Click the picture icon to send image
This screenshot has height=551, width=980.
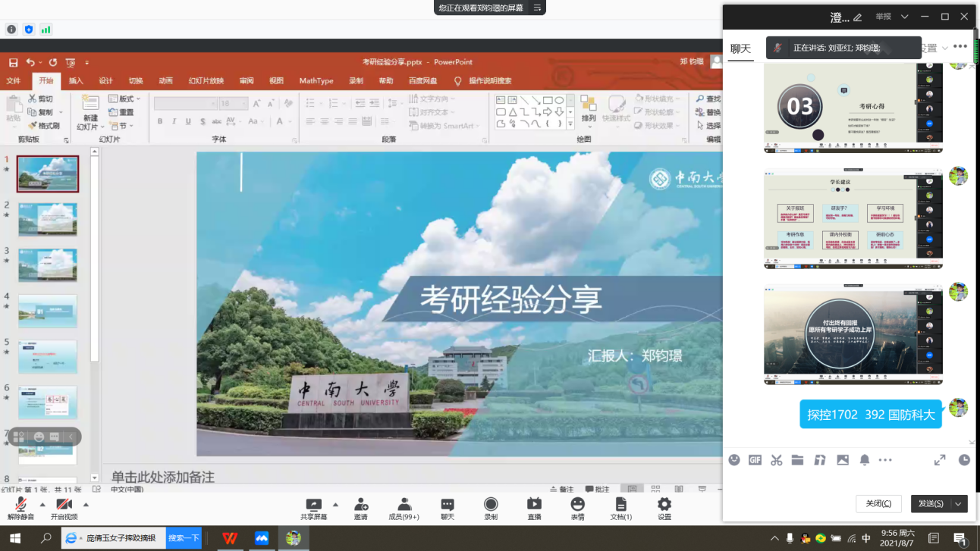(x=843, y=460)
